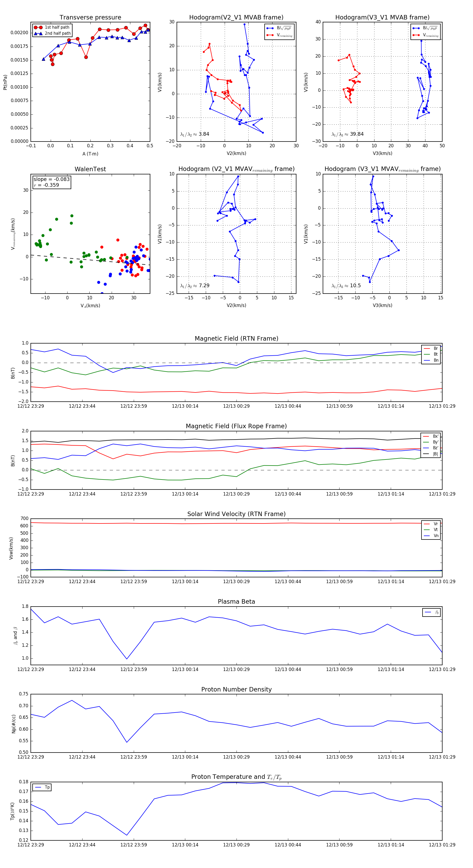Click the V_A(km/s) x-axis label of WalenTest
Viewport: 473px width, 868px height.
[x=90, y=306]
